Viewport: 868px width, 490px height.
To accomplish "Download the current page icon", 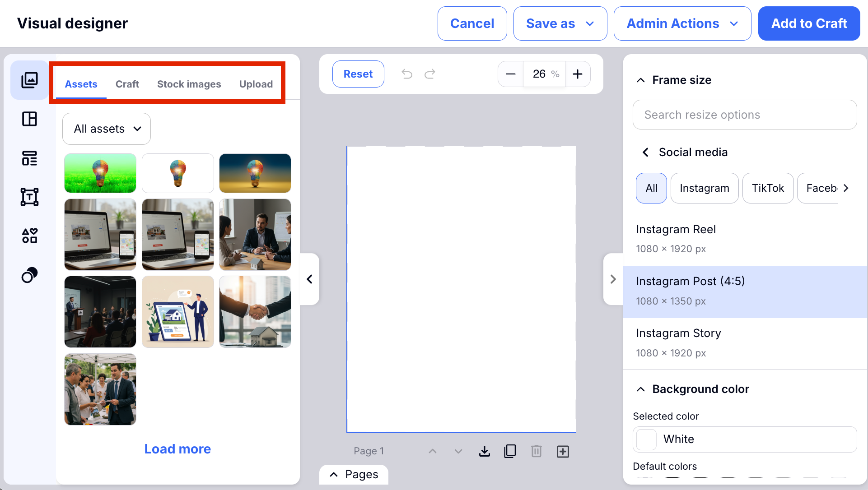I will pyautogui.click(x=485, y=451).
